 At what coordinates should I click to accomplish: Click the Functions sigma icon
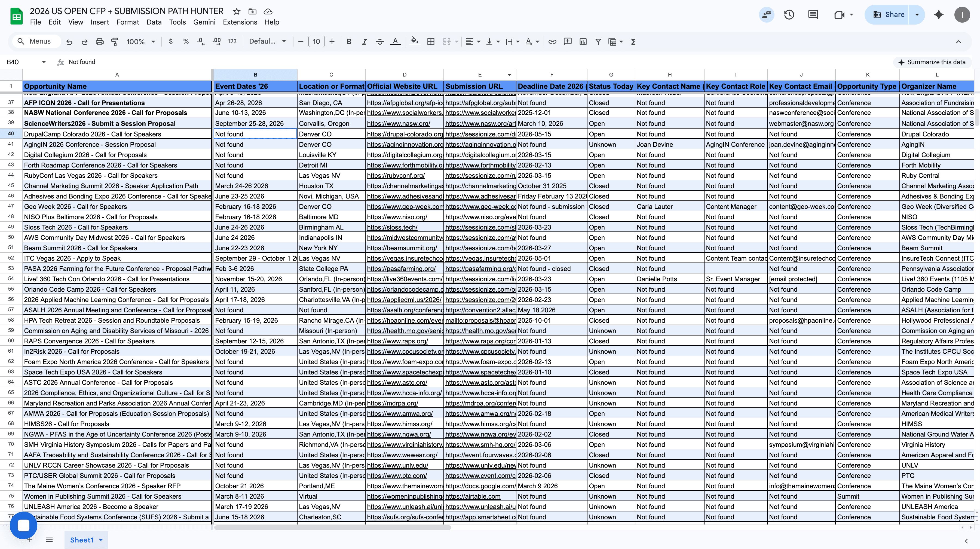tap(633, 42)
